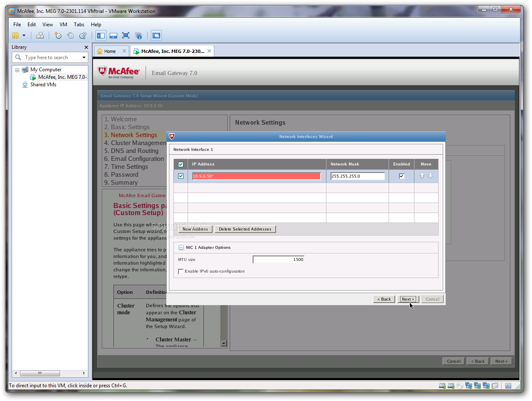Open the snapshot manager icon

pos(83,35)
